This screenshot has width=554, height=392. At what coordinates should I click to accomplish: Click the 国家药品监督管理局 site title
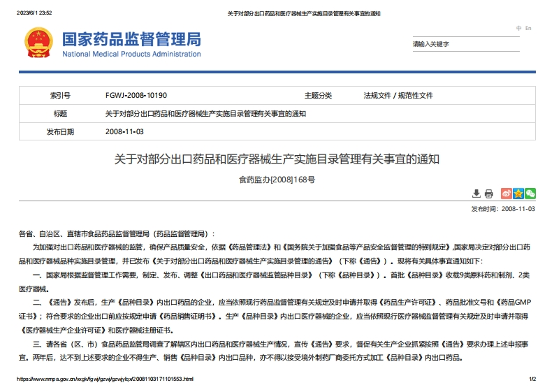(131, 38)
